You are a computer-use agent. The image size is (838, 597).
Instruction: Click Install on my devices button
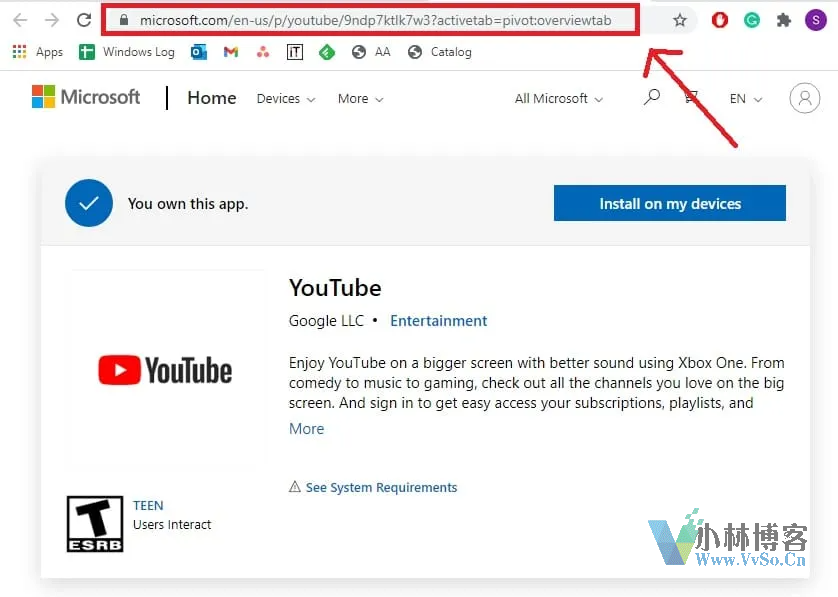click(670, 203)
